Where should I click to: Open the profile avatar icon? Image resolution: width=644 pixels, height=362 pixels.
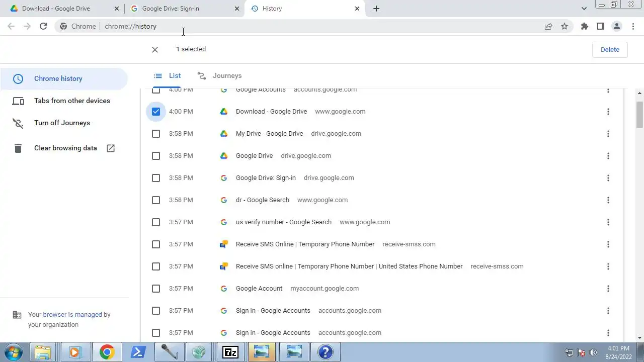click(617, 26)
